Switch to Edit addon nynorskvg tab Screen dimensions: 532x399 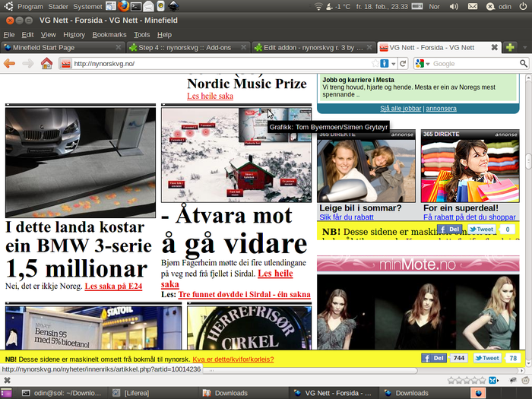(313, 47)
